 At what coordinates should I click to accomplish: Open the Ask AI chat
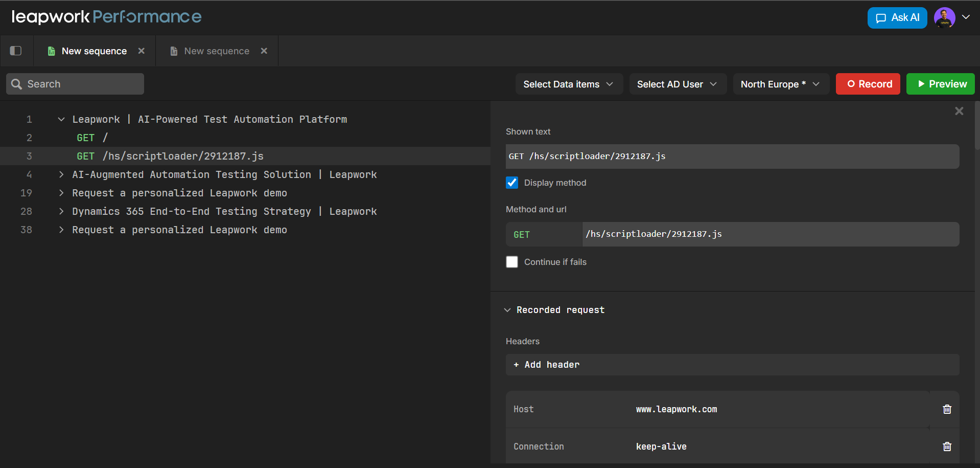pos(897,18)
